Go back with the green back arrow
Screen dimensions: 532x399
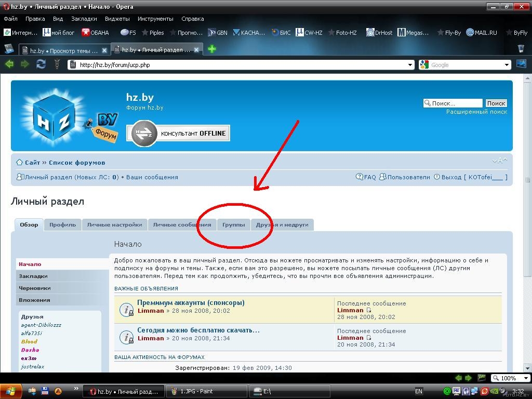tap(9, 64)
